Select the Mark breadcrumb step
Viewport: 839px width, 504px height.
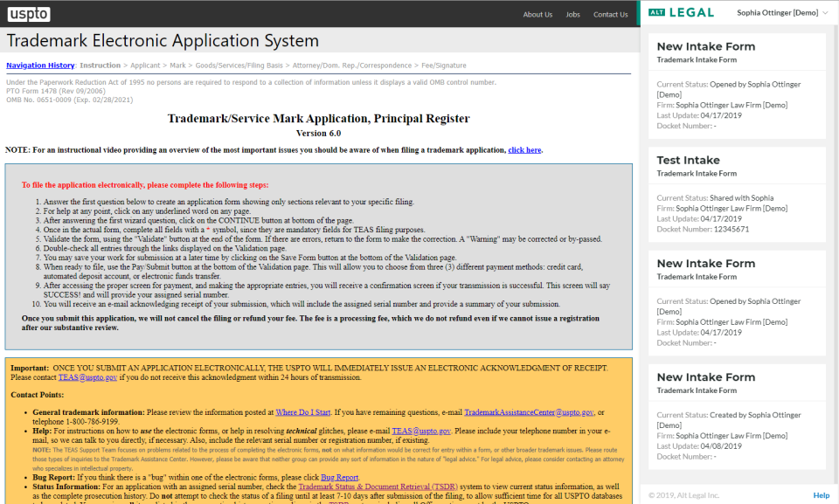[x=177, y=66]
